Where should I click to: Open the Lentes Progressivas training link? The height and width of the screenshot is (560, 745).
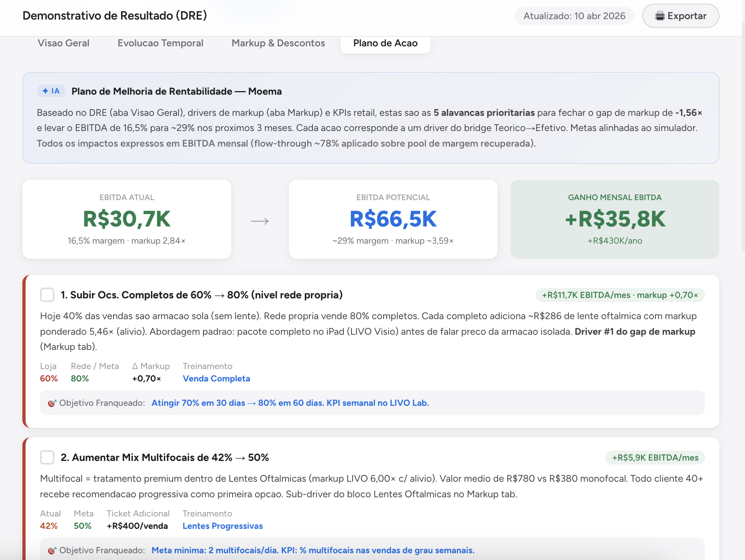223,526
